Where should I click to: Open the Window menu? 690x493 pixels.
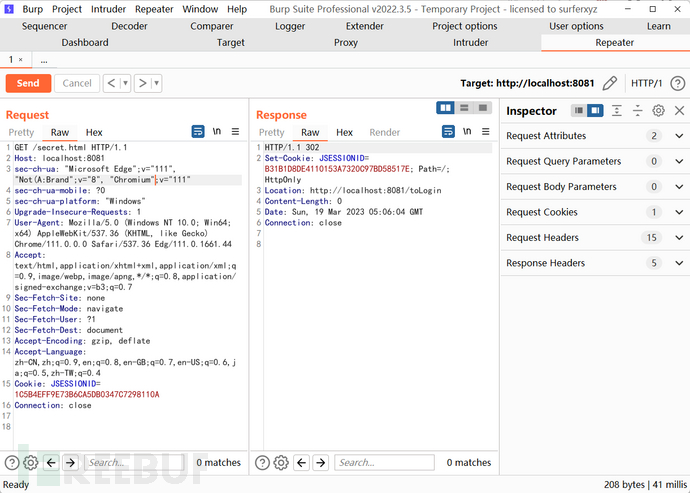(200, 9)
